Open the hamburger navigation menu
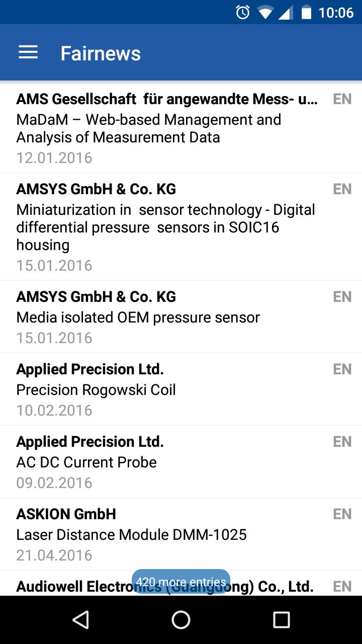The width and height of the screenshot is (362, 644). pos(28,53)
